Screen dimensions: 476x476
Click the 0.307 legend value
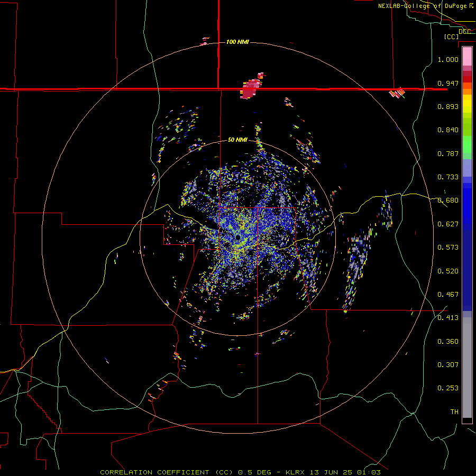448,365
